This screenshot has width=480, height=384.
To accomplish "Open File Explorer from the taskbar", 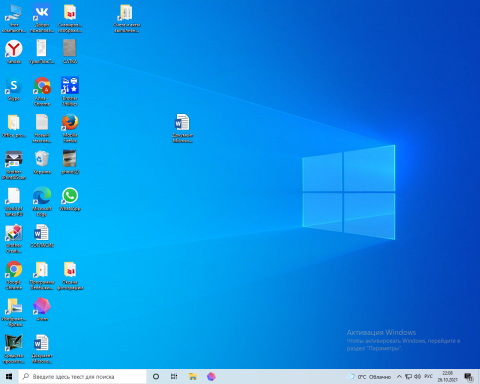I will point(193,377).
